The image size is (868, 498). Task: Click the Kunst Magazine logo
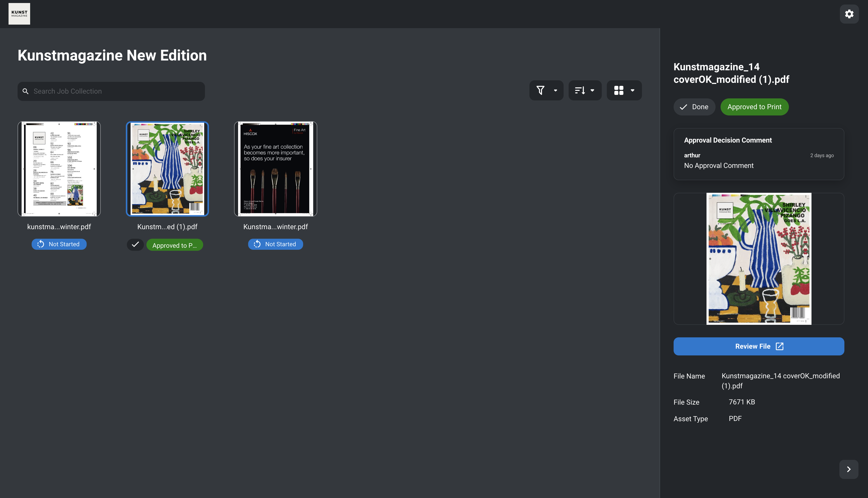pyautogui.click(x=19, y=14)
